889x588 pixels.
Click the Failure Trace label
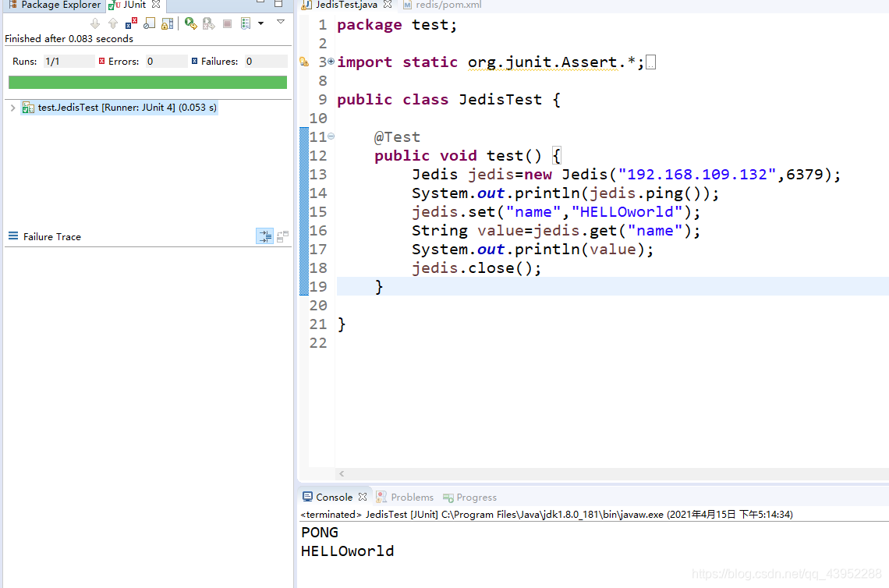(52, 237)
